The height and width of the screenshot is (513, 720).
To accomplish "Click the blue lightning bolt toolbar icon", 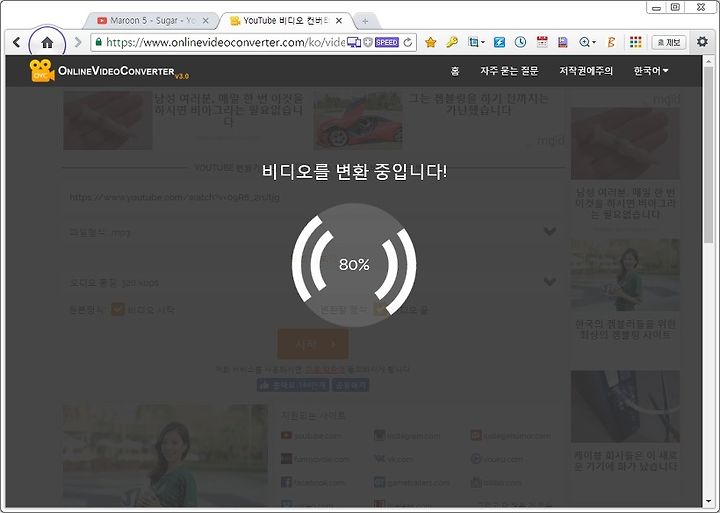I will pyautogui.click(x=499, y=42).
